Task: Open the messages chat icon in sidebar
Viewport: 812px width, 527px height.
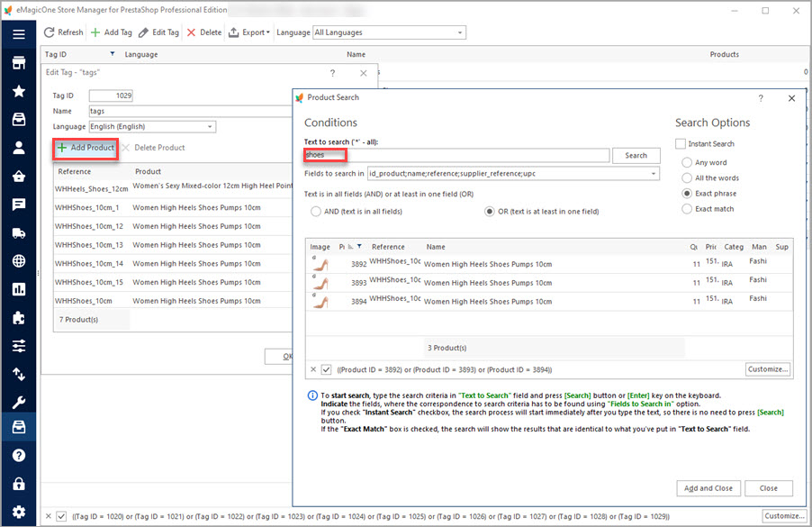Action: click(19, 204)
